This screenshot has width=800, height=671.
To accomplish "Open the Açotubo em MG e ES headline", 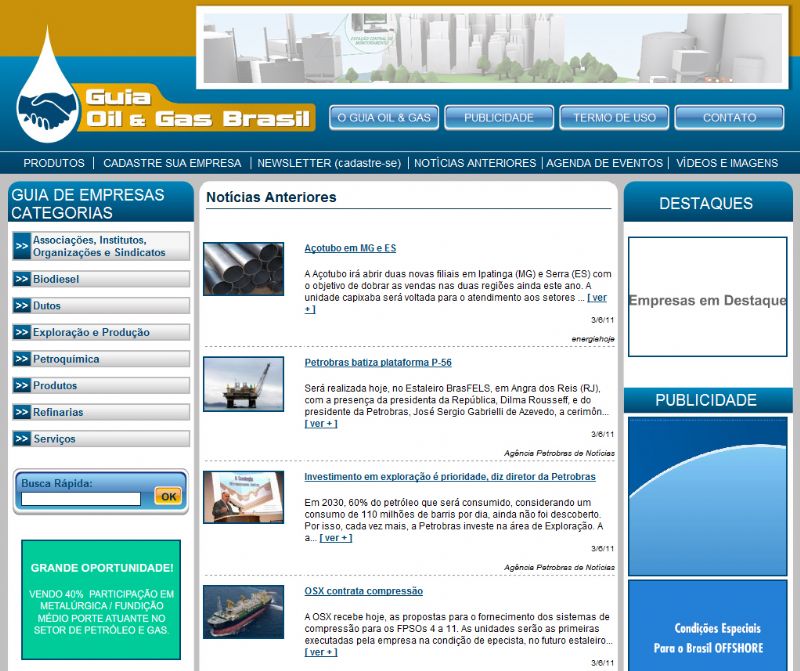I will pos(350,248).
